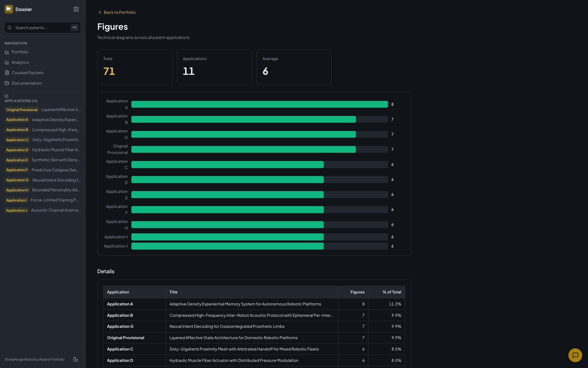Click the Analytics chart icon
The height and width of the screenshot is (368, 588).
(x=7, y=62)
